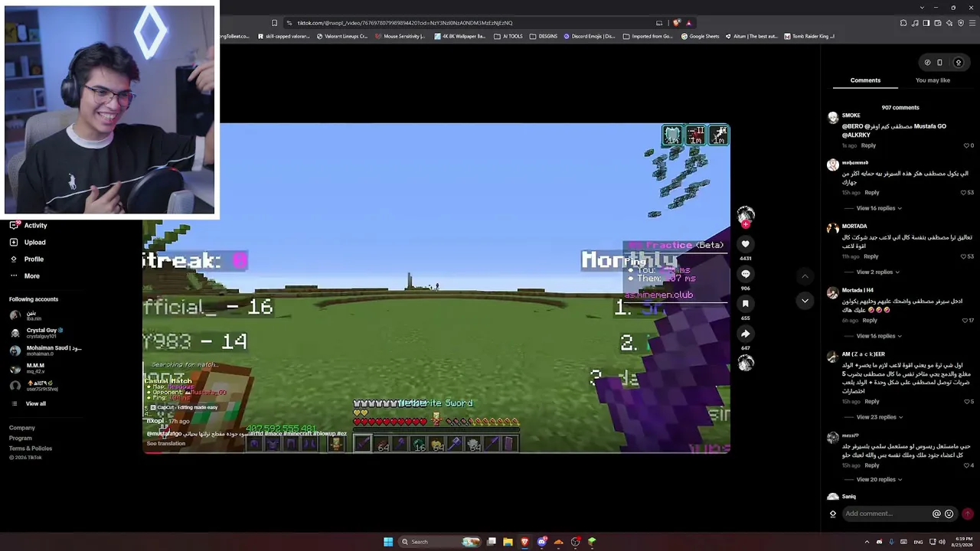Screen dimensions: 980x551
Task: Open the Tomb Raider King bookmark
Action: point(809,36)
